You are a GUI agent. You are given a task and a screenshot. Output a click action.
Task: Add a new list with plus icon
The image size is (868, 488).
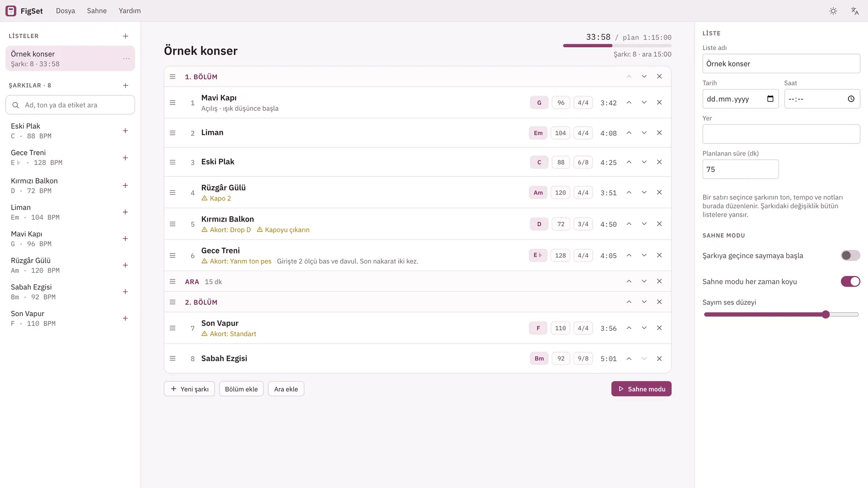click(125, 36)
